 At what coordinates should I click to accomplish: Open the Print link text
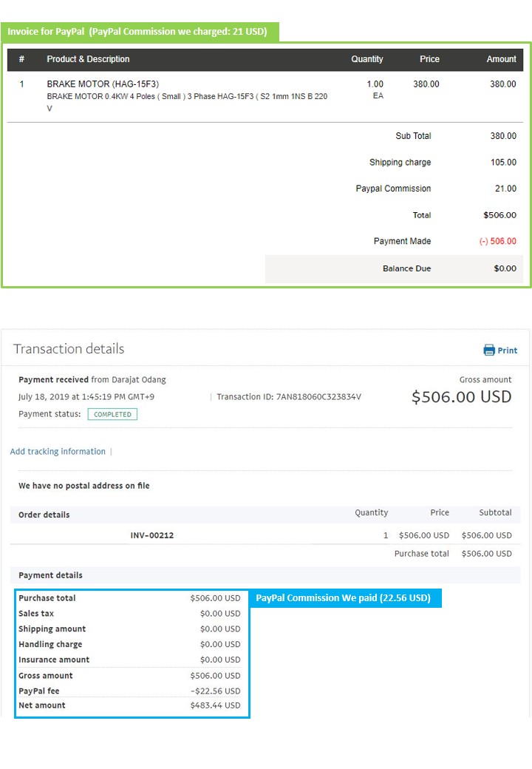tap(508, 350)
